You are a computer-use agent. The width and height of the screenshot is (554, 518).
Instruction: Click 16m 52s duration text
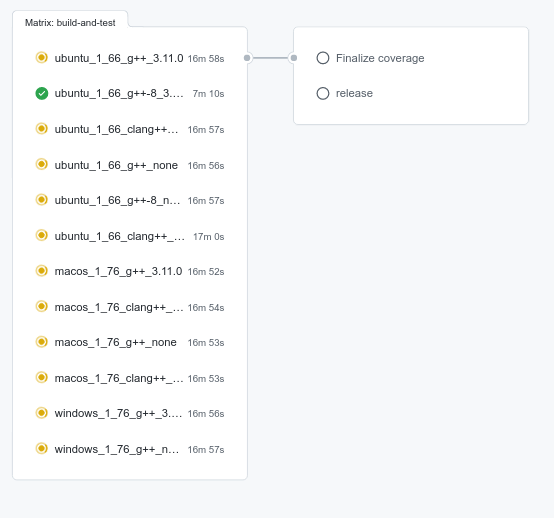206,272
